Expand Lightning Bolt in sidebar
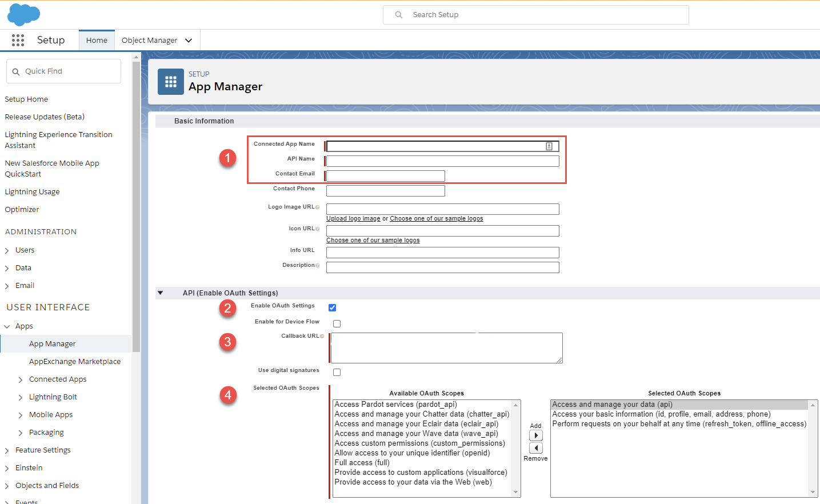The width and height of the screenshot is (820, 504). pyautogui.click(x=21, y=398)
